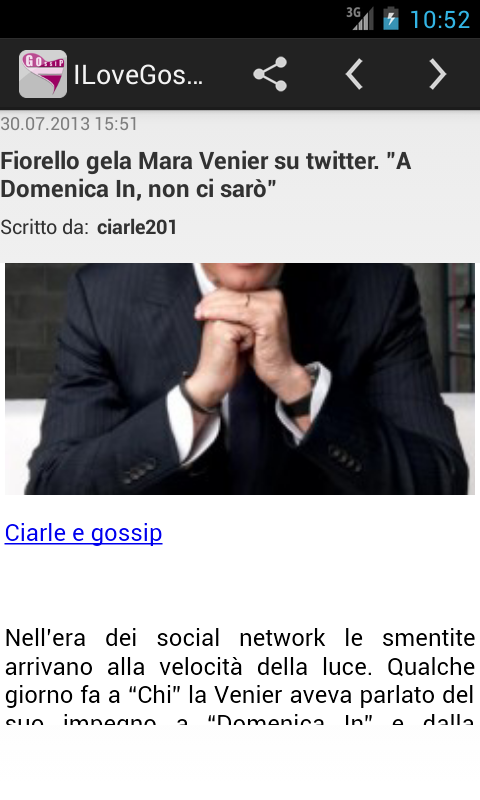The width and height of the screenshot is (480, 800).
Task: Tap the share icon in action bar
Action: pyautogui.click(x=270, y=74)
